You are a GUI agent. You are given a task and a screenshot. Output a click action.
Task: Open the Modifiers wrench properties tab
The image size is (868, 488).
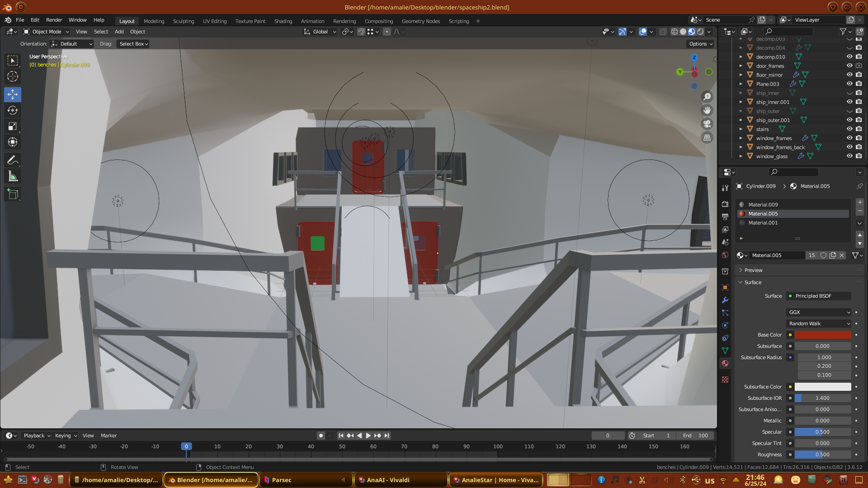click(x=725, y=300)
